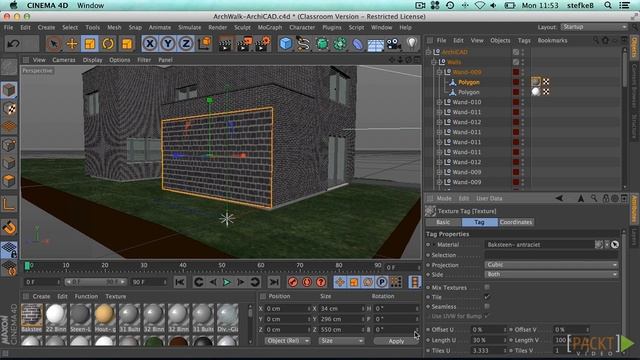Toggle snap magnet icon
The width and height of the screenshot is (640, 360).
coord(9,227)
